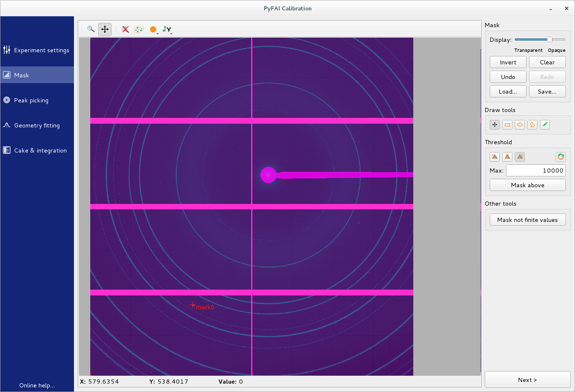Viewport: 575px width, 392px height.
Task: Select the leftmost histogram threshold icon
Action: pos(495,157)
